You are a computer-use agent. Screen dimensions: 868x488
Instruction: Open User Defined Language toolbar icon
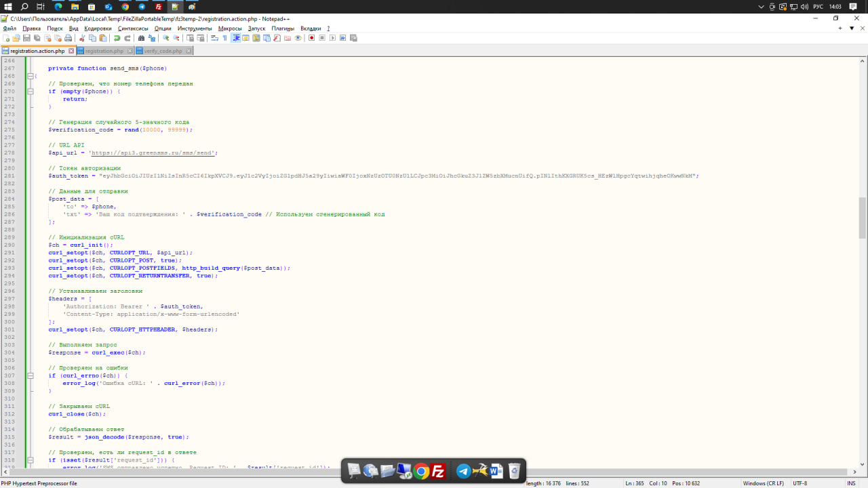(245, 38)
